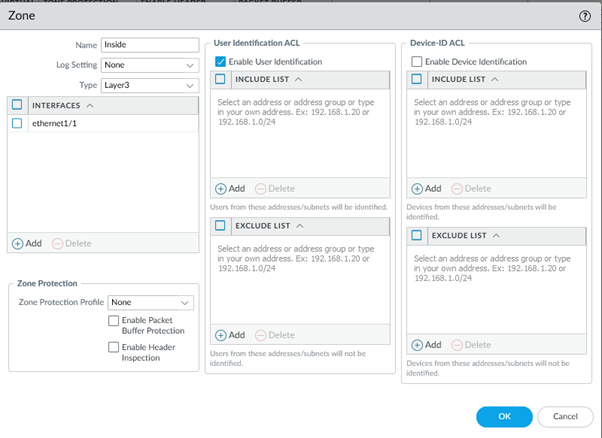Screen dimensions: 602x438
Task: Delete entry from Device-ID Exclude List
Action: 471,345
